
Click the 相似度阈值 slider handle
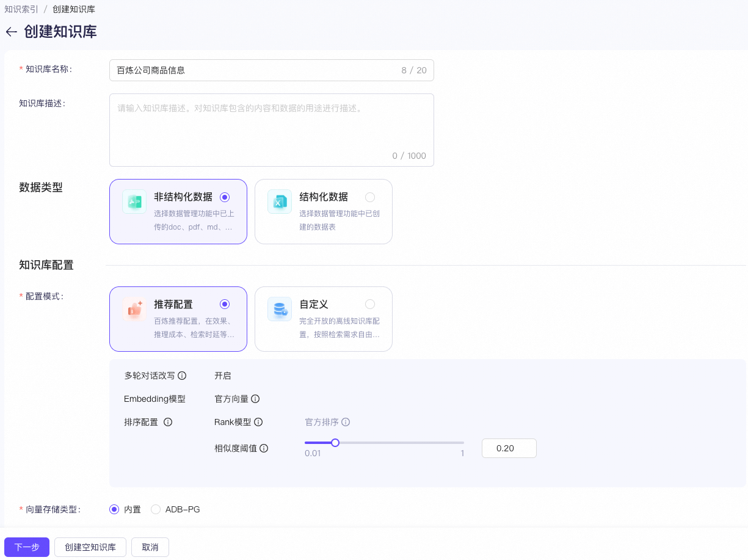click(x=335, y=443)
